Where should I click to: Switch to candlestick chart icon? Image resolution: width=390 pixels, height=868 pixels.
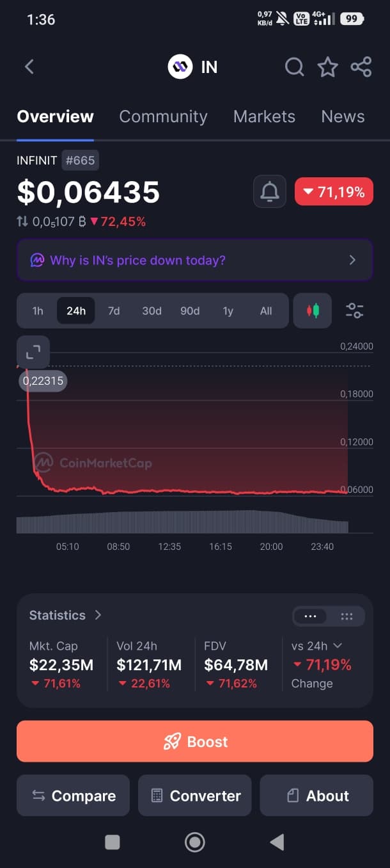click(x=313, y=311)
